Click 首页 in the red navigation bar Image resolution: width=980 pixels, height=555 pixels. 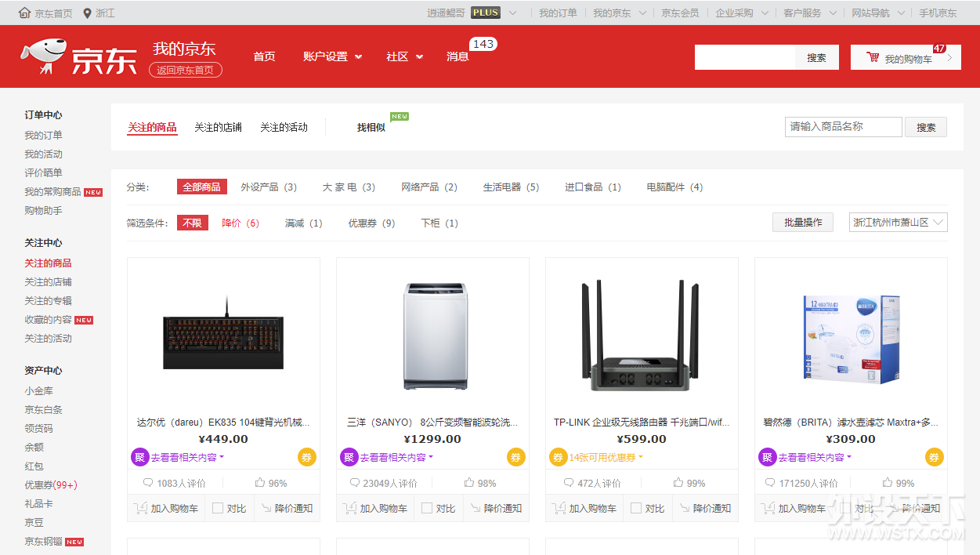pos(264,56)
